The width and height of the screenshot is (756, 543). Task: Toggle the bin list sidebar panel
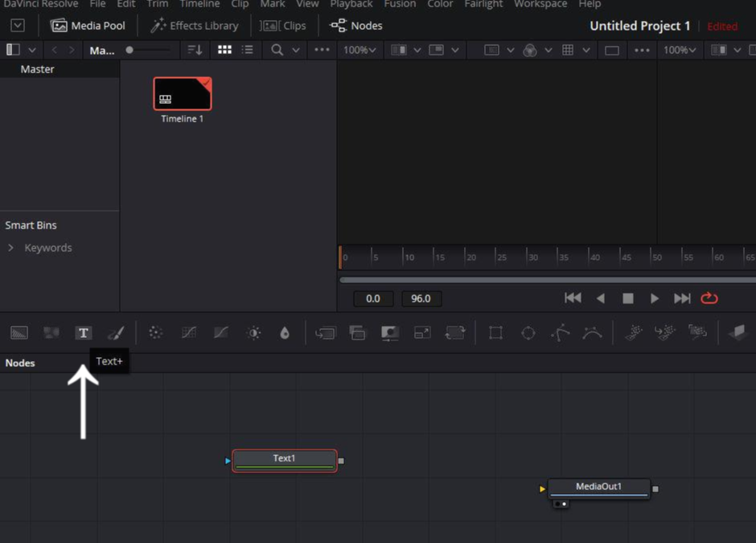[x=13, y=50]
